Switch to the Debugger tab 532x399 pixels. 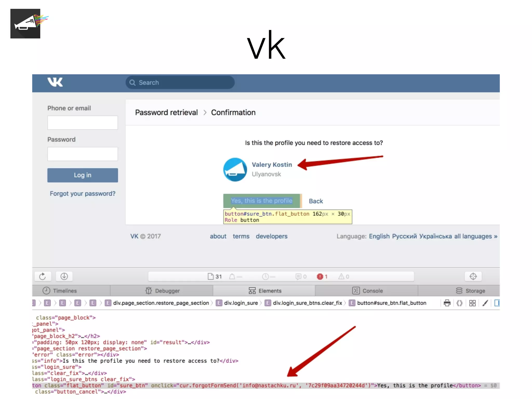(x=162, y=291)
